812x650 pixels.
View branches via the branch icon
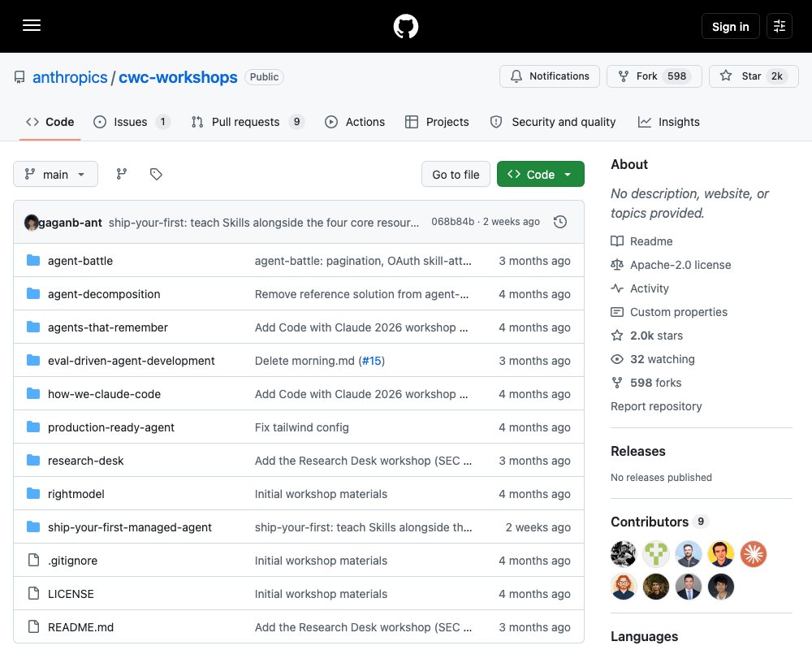[x=122, y=174]
